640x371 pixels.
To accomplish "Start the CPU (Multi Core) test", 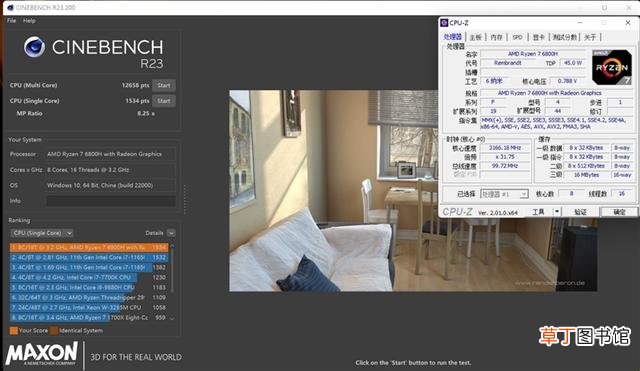I will pos(164,85).
